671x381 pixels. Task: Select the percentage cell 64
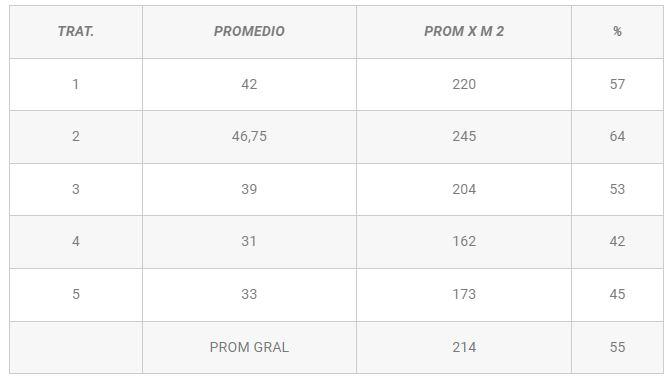pyautogui.click(x=617, y=137)
